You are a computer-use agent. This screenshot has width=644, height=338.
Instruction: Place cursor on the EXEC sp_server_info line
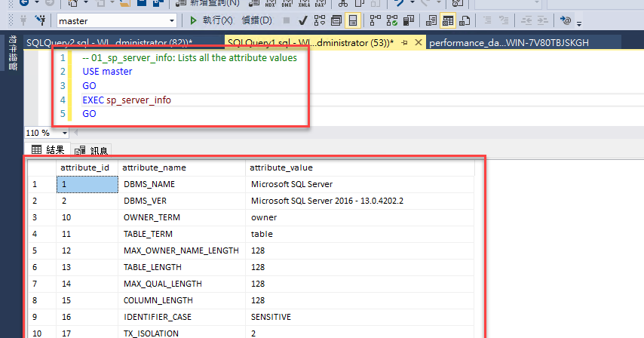click(127, 100)
